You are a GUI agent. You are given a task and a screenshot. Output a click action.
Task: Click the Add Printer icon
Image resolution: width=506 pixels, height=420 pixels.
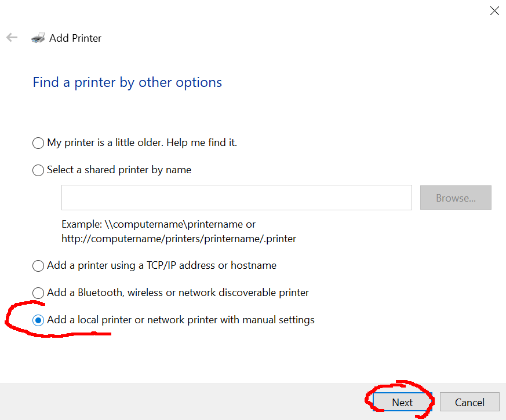[x=38, y=38]
